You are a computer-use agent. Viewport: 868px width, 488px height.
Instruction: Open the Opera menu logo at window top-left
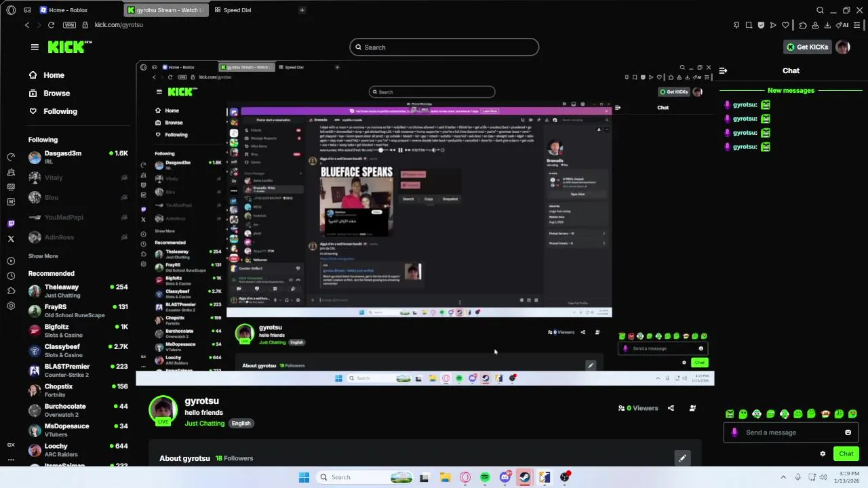(x=11, y=10)
